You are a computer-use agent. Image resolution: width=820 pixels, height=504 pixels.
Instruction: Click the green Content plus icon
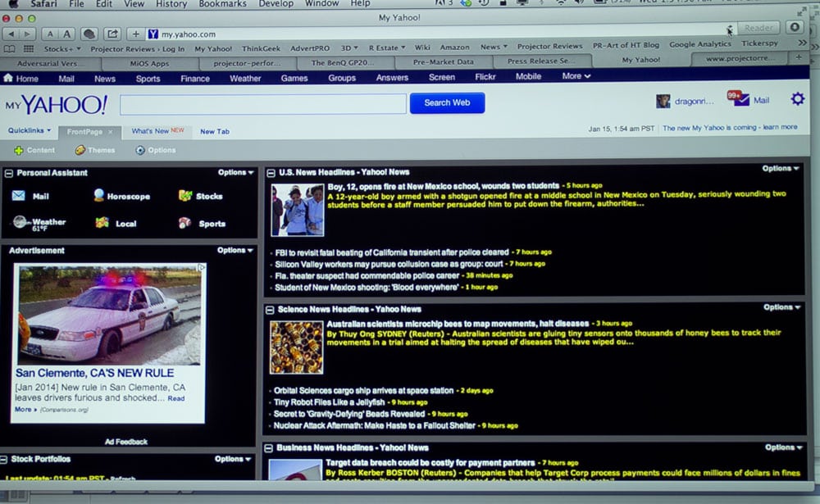19,150
